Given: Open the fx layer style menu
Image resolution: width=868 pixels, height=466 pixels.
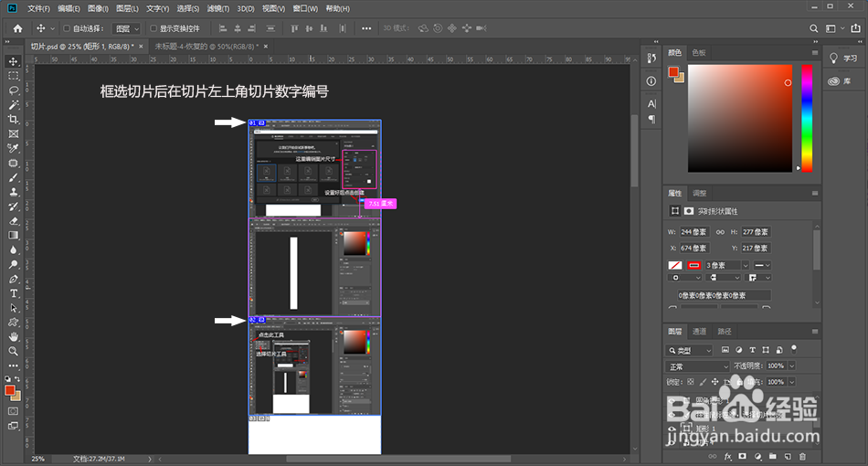Looking at the screenshot, I should tap(727, 457).
